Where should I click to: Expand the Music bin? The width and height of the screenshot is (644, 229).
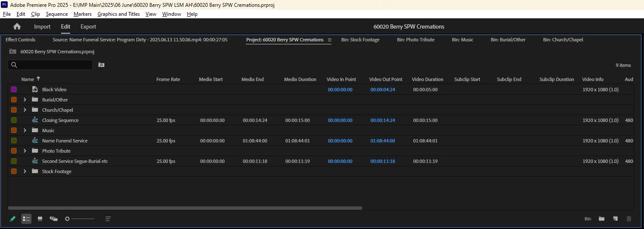[25, 130]
